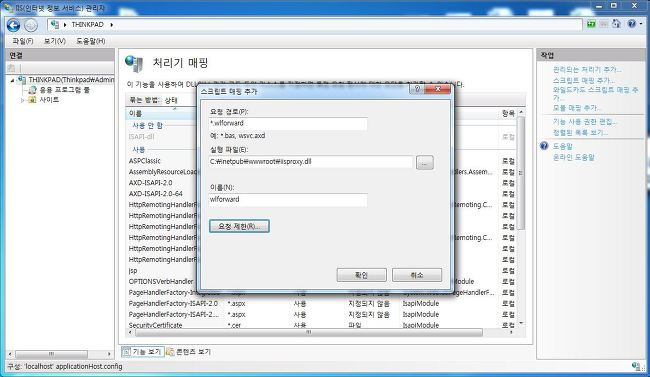Expand the 사이트 tree node
The width and height of the screenshot is (650, 377).
click(22, 100)
